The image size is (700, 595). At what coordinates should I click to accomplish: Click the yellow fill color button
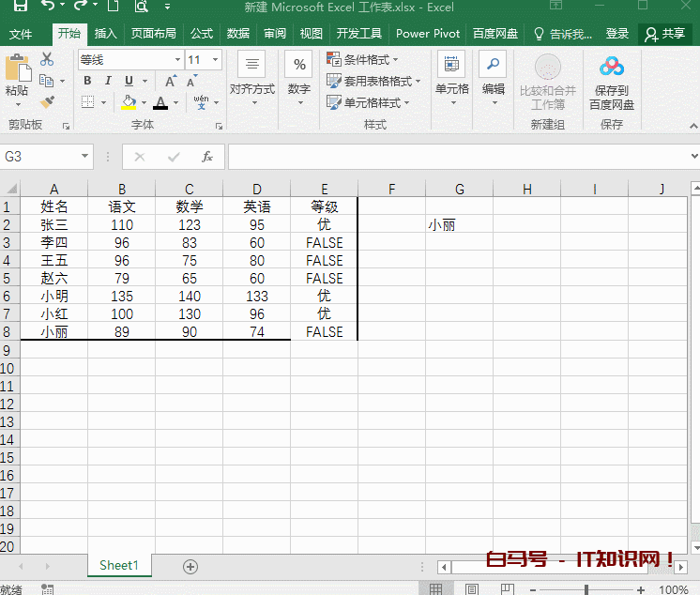[x=129, y=102]
